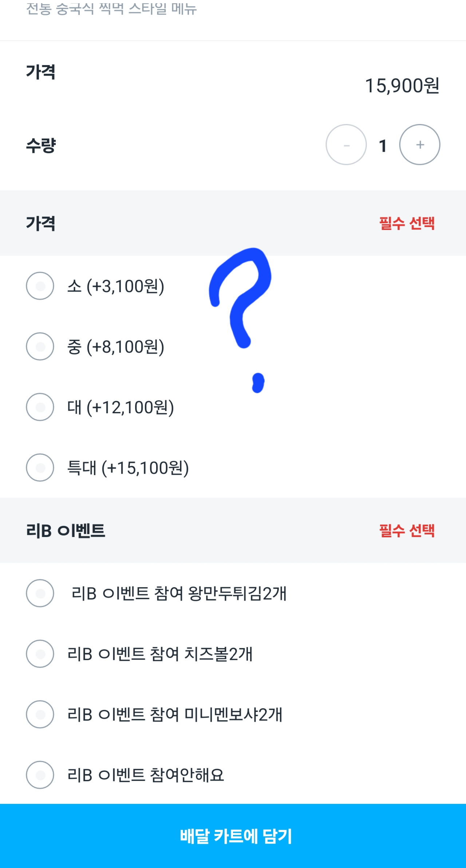
Task: Click the 가격 options section header
Action: (41, 223)
